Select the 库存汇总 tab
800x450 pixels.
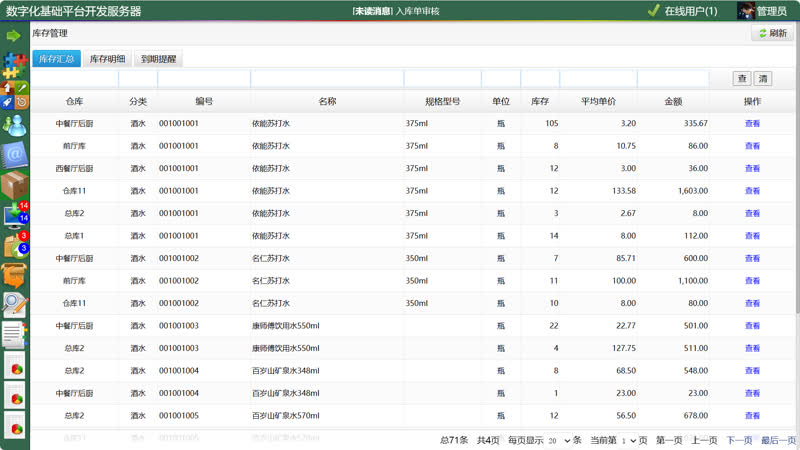[x=56, y=59]
